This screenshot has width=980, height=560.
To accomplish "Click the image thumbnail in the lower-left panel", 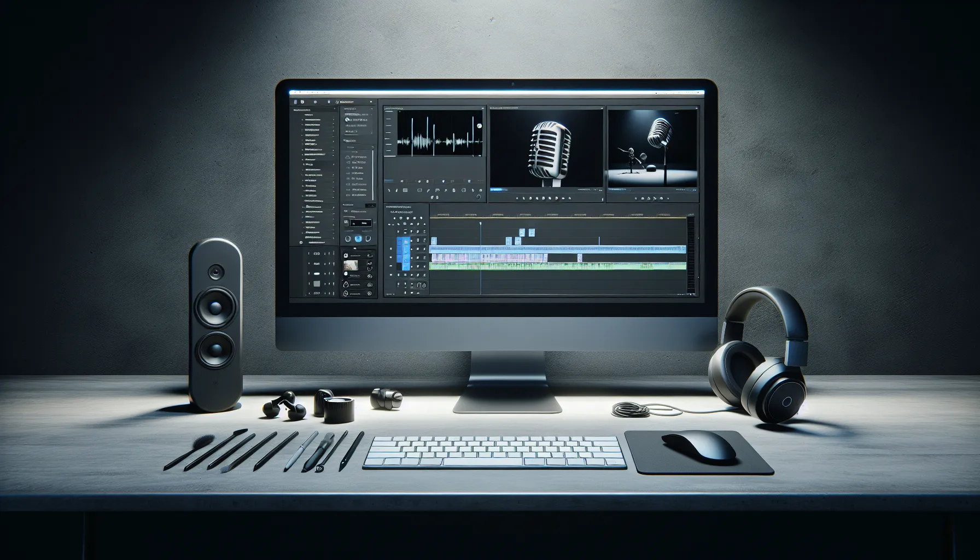I will click(350, 265).
